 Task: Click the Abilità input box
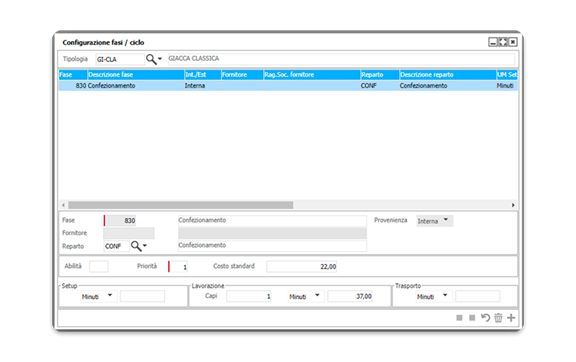pyautogui.click(x=99, y=266)
